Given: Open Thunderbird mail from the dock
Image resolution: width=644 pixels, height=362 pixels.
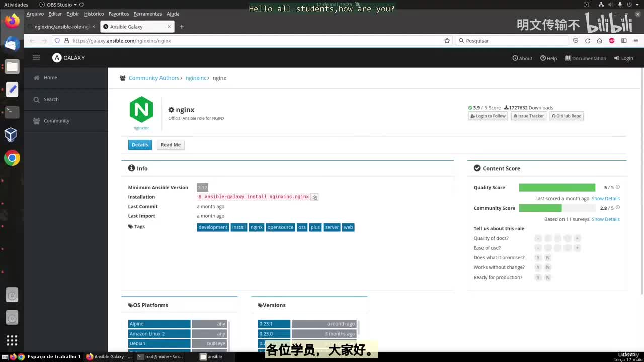Looking at the screenshot, I should click(x=12, y=44).
